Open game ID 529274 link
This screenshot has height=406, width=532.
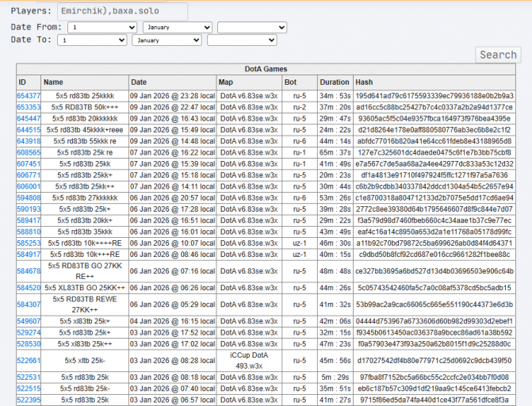(29, 333)
